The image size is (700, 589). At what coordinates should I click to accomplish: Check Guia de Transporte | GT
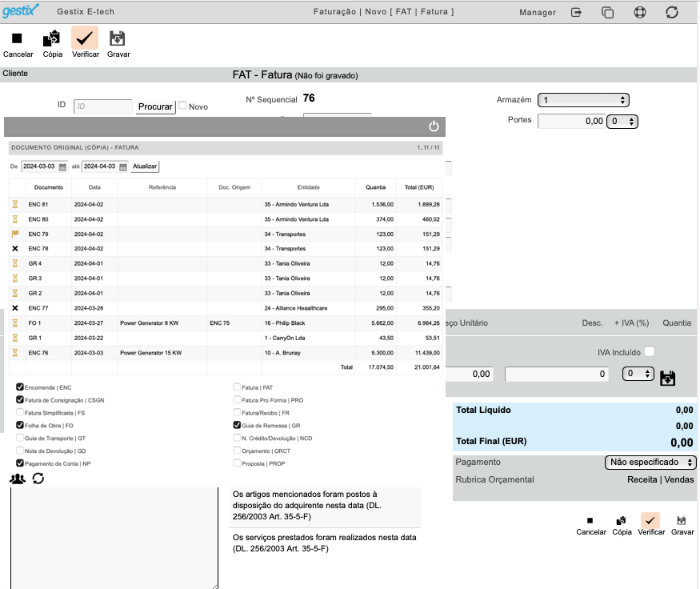pos(20,438)
